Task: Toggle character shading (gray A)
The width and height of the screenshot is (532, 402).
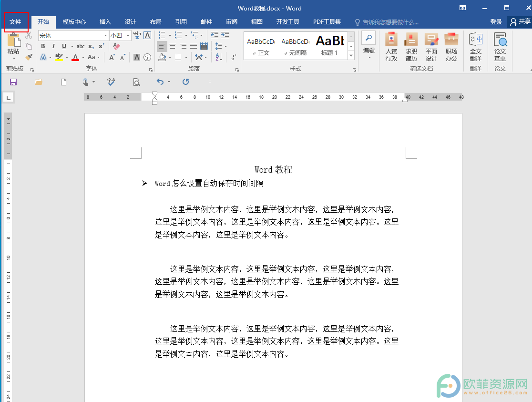Action: click(x=137, y=57)
